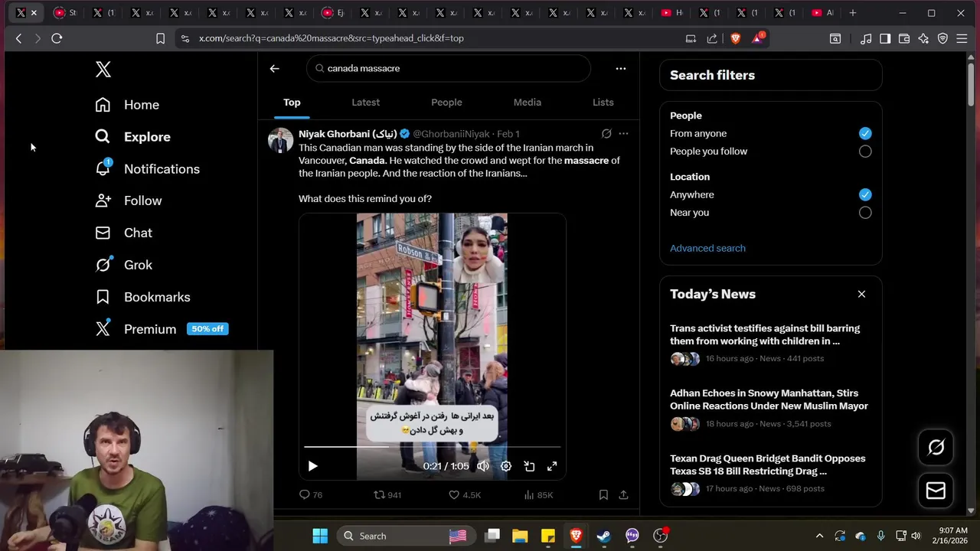
Task: Reload the page
Action: [x=57, y=38]
